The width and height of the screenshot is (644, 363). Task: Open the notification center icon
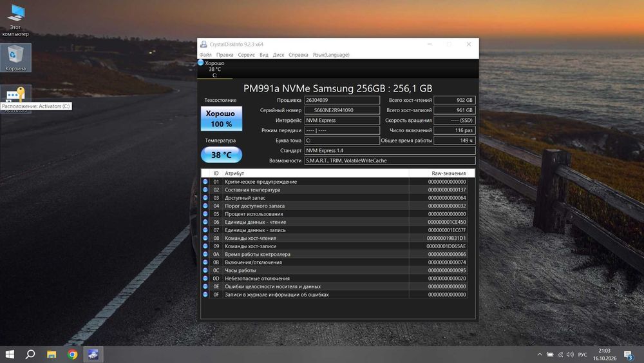pyautogui.click(x=629, y=355)
